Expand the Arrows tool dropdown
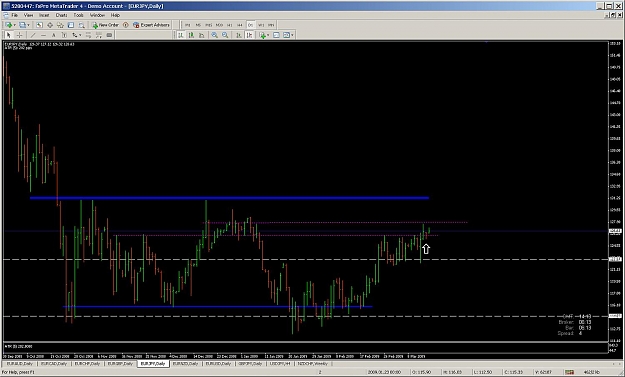This screenshot has height=377, width=625. tap(80, 35)
